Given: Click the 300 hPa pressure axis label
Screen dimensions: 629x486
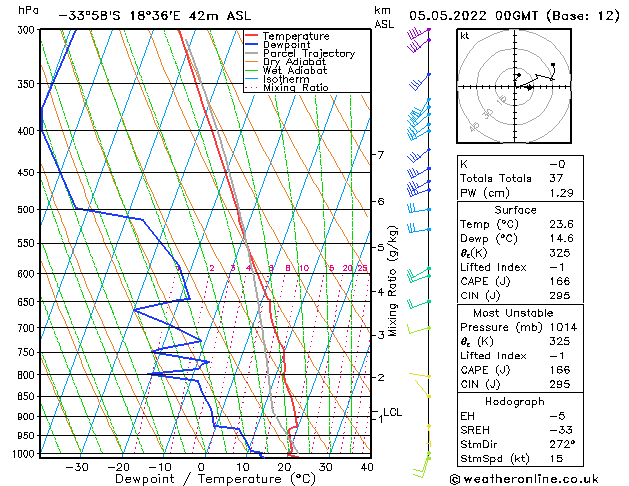Looking at the screenshot, I should pos(28,30).
